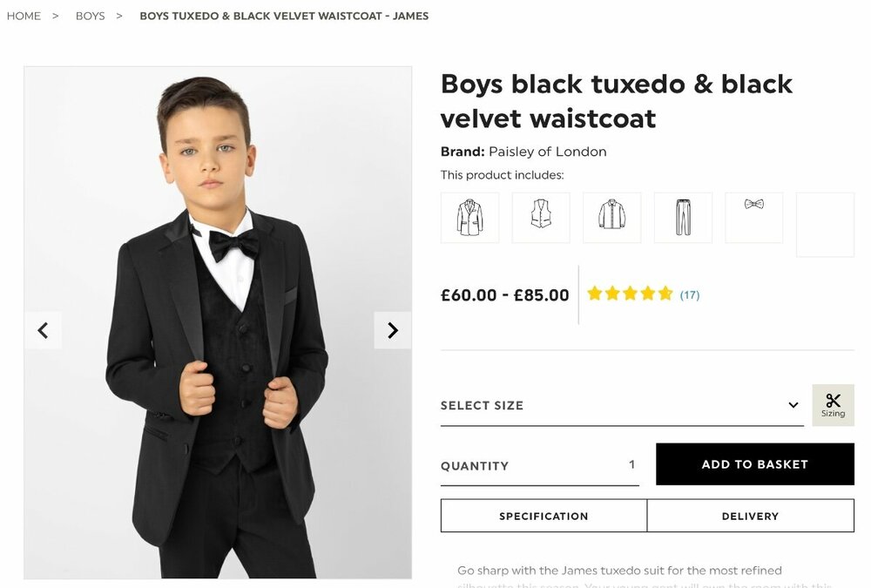Click the Paisley of London brand name
The image size is (871, 588).
tap(547, 152)
